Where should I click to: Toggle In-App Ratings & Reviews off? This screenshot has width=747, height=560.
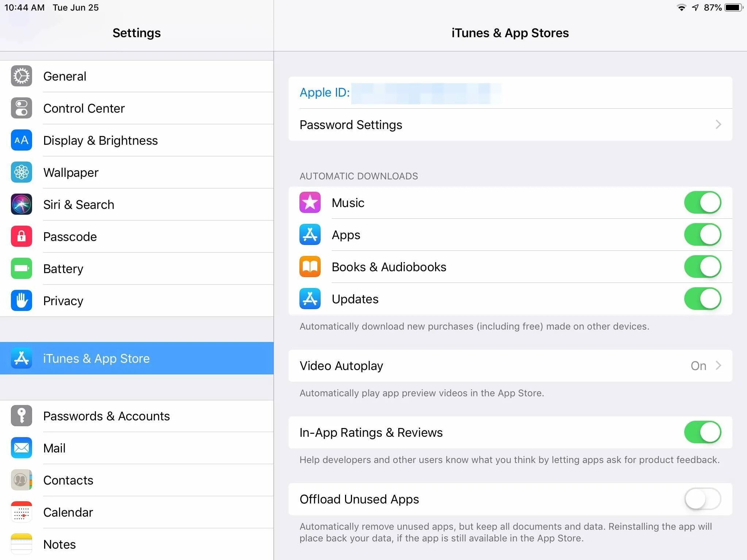pyautogui.click(x=702, y=432)
